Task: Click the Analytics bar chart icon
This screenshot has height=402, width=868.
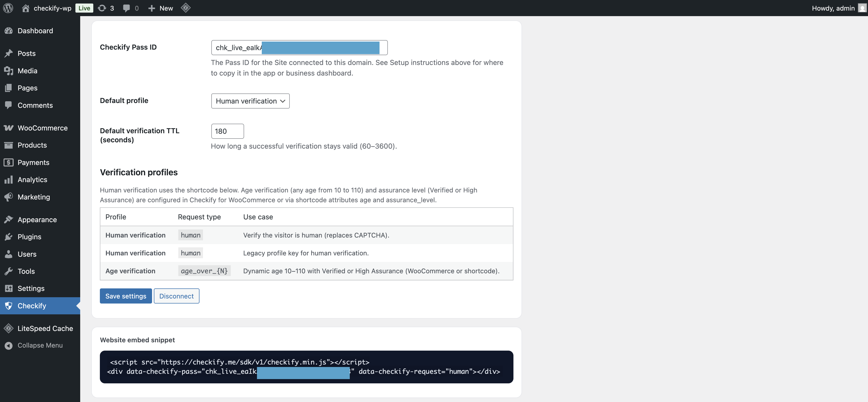Action: [x=9, y=179]
